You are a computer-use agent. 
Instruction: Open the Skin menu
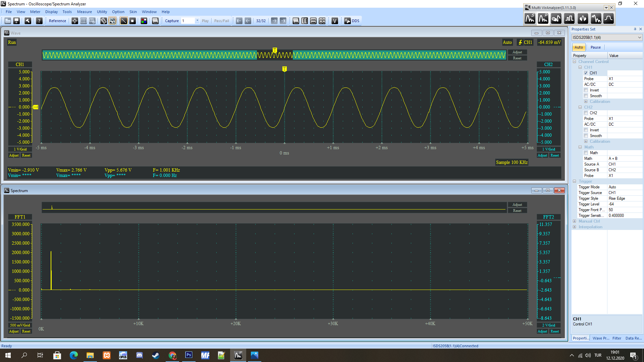133,12
